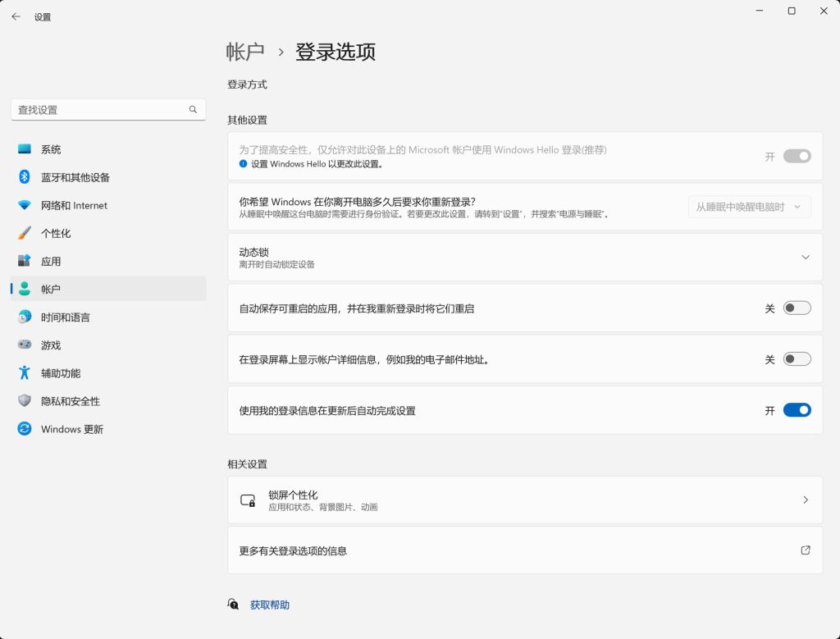Click the help icon beside 获取帮助
Screen dimensions: 840x639
tap(233, 605)
